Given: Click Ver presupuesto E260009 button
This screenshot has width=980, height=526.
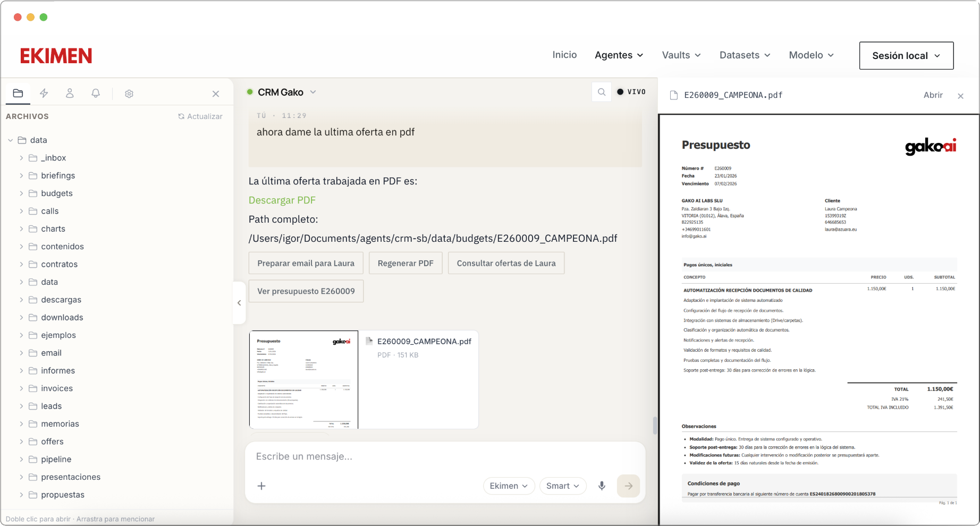Looking at the screenshot, I should click(x=306, y=291).
